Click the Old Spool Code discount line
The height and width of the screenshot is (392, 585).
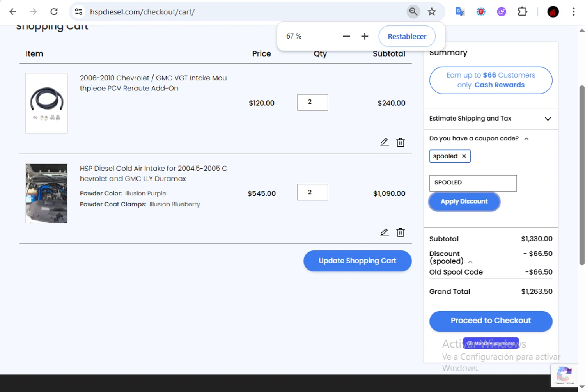[491, 272]
